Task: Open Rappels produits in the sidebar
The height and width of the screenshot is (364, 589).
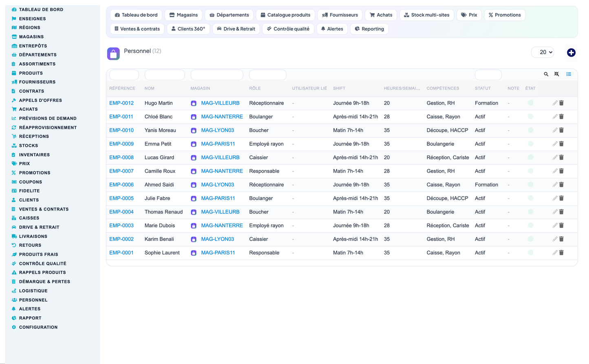Action: coord(42,273)
